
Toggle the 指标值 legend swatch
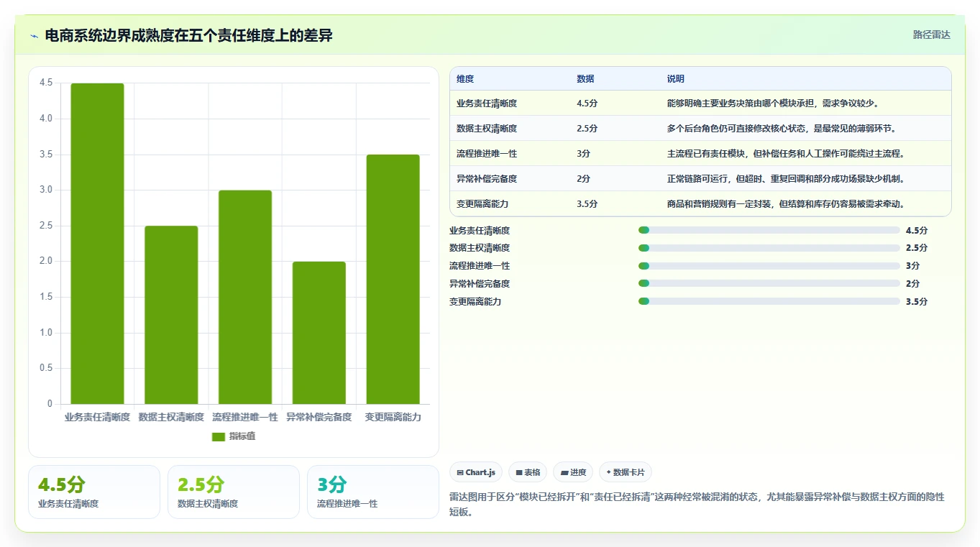tap(219, 437)
